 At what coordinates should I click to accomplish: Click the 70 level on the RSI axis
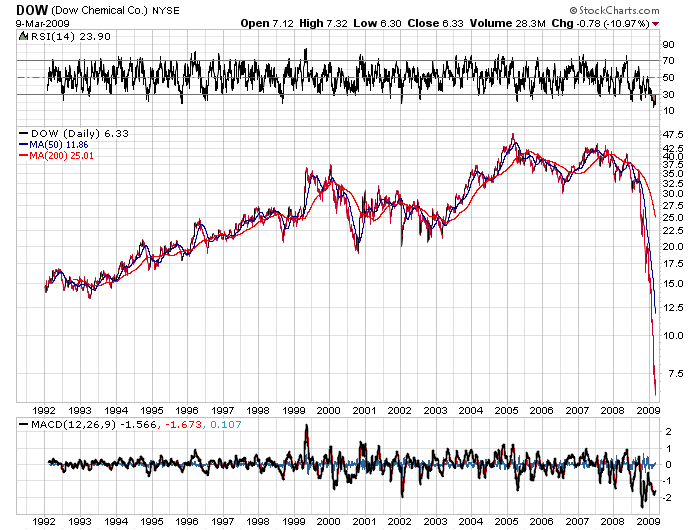pyautogui.click(x=668, y=60)
